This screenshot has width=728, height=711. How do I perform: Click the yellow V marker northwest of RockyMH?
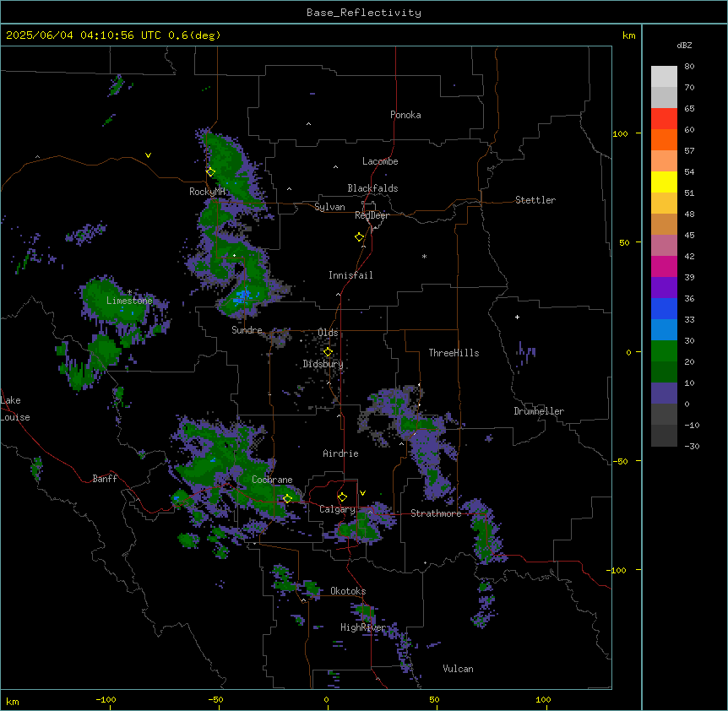coord(148,155)
